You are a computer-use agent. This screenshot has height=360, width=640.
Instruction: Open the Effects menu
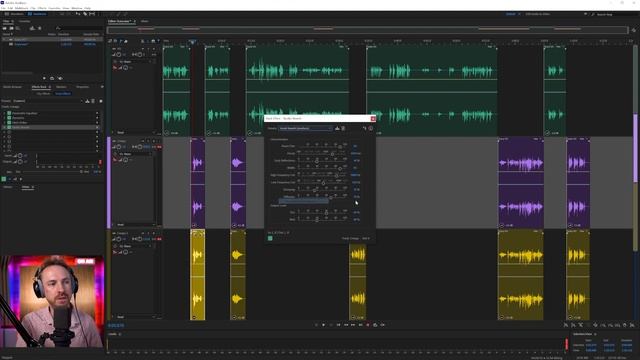42,8
